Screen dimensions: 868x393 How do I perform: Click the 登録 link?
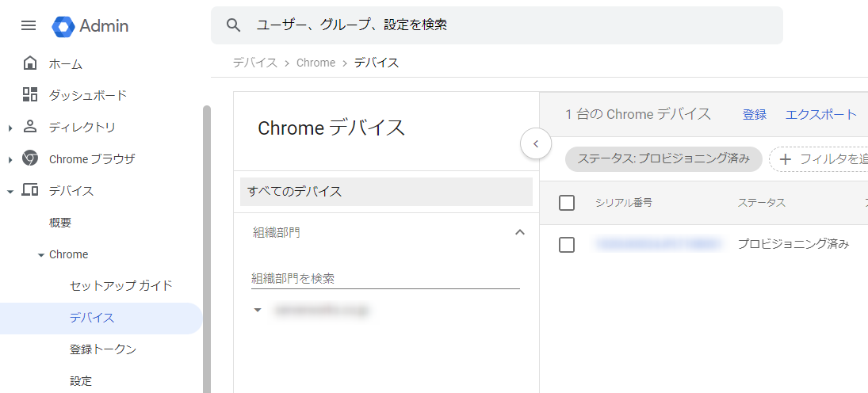click(x=754, y=115)
